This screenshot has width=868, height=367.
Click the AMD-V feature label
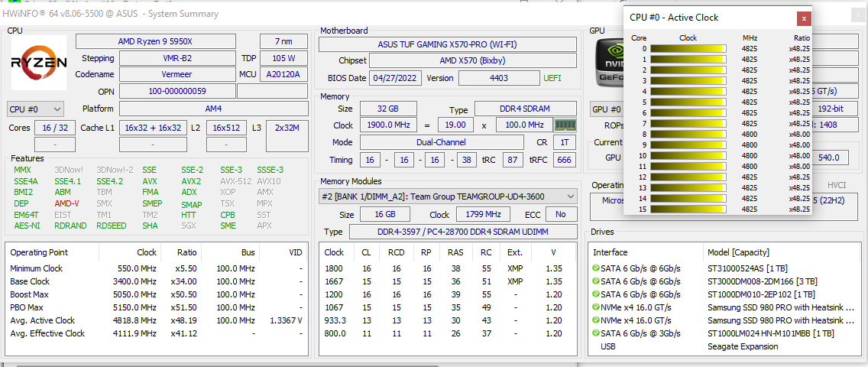coord(67,203)
